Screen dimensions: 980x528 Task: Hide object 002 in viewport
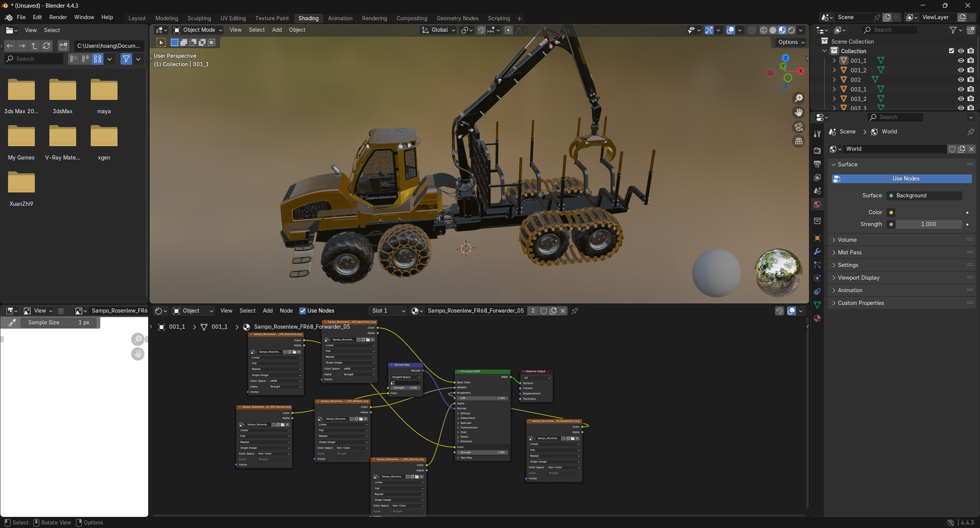click(x=961, y=80)
